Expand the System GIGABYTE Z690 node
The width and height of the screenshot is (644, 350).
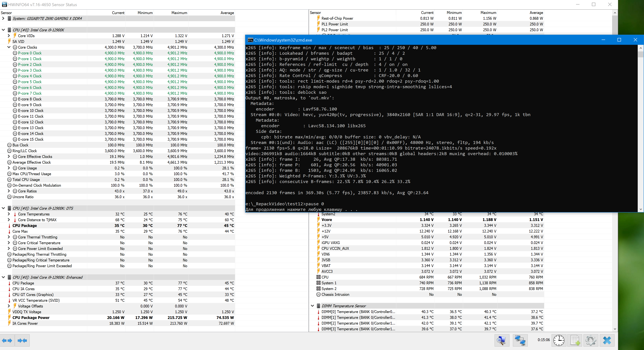(3, 18)
